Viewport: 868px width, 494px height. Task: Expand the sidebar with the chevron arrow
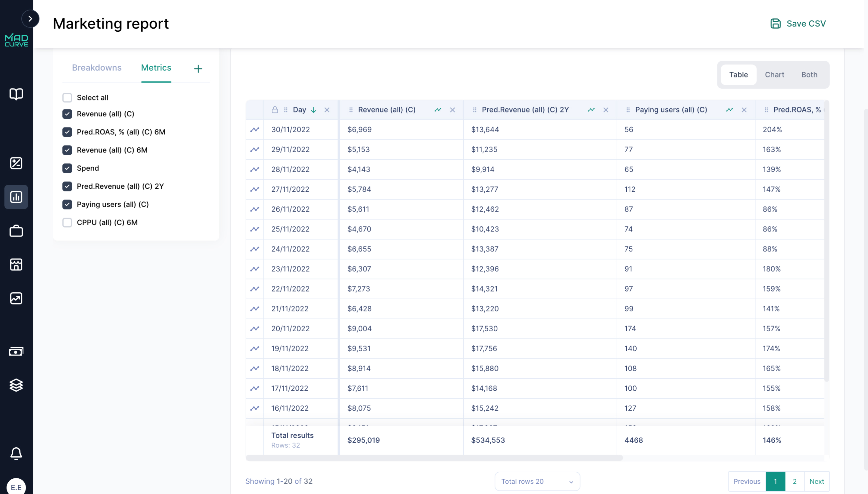coord(30,19)
